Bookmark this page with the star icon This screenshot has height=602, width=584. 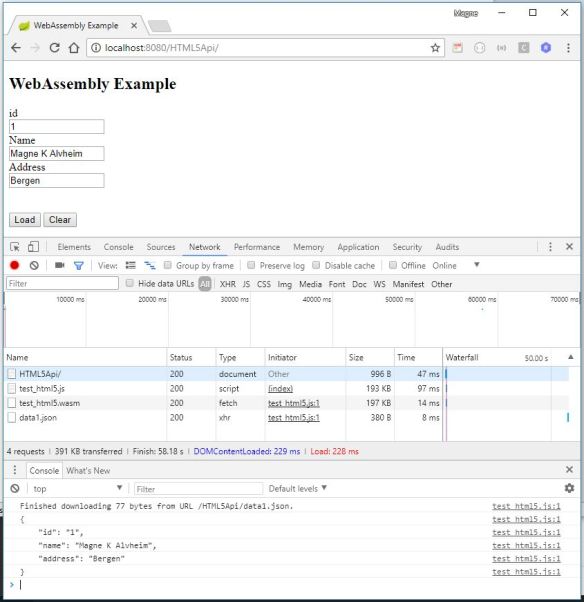[x=435, y=48]
